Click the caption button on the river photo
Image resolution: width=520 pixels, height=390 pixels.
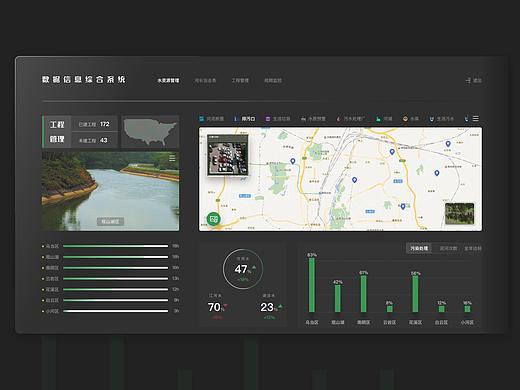coord(110,221)
